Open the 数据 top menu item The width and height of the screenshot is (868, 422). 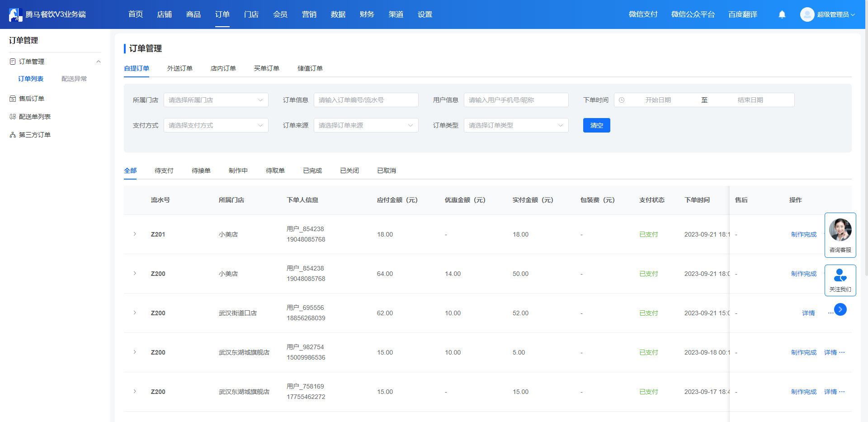pyautogui.click(x=338, y=14)
